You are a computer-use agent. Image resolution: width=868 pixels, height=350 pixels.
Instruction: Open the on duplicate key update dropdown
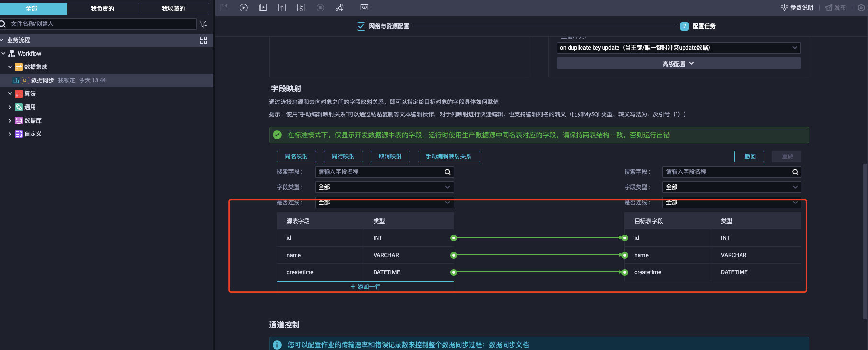pos(678,48)
